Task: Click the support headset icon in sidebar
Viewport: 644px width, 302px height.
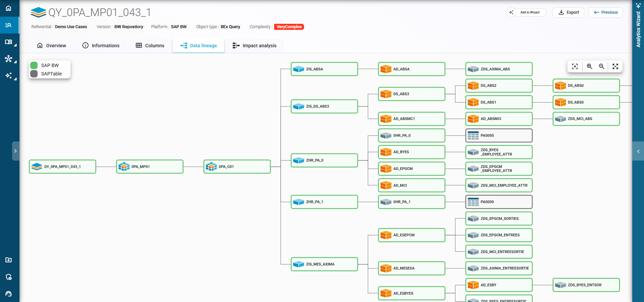Action: 9,294
